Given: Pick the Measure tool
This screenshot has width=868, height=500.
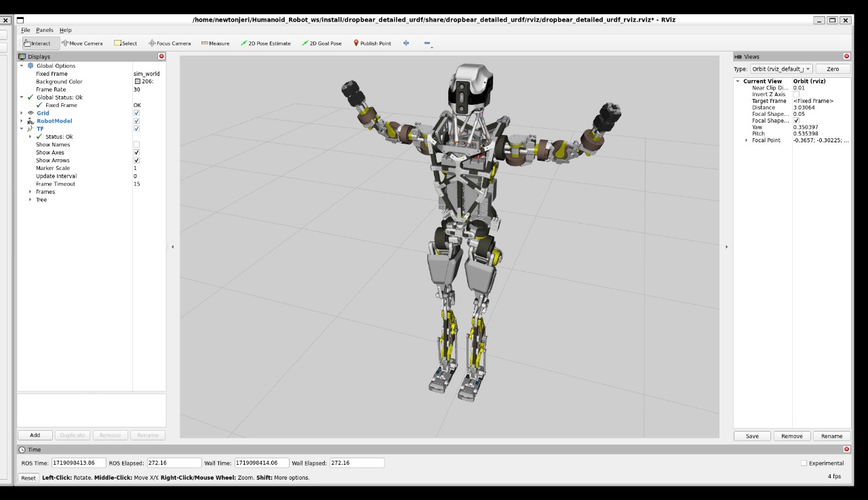Looking at the screenshot, I should pyautogui.click(x=216, y=43).
